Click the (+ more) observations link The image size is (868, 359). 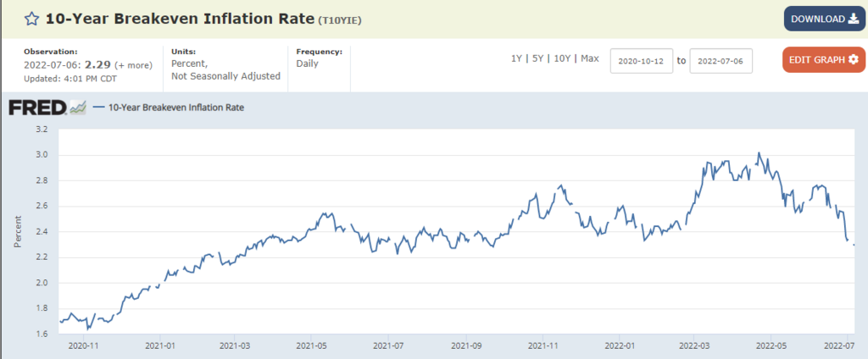tap(133, 65)
